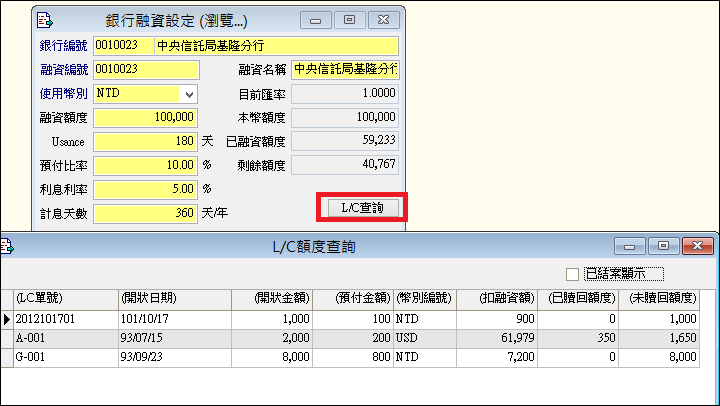Open the 使用幣別 currency dropdown
The width and height of the screenshot is (720, 406).
(189, 94)
